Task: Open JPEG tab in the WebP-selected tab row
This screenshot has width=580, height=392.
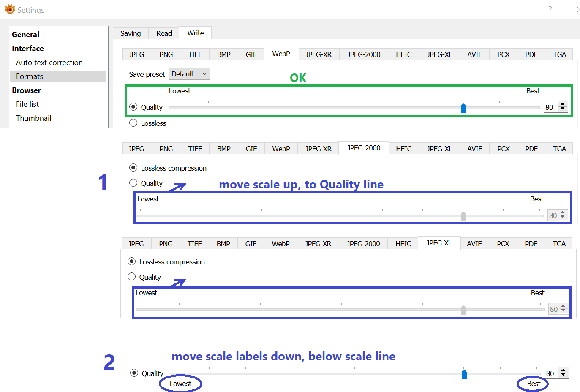Action: tap(136, 54)
